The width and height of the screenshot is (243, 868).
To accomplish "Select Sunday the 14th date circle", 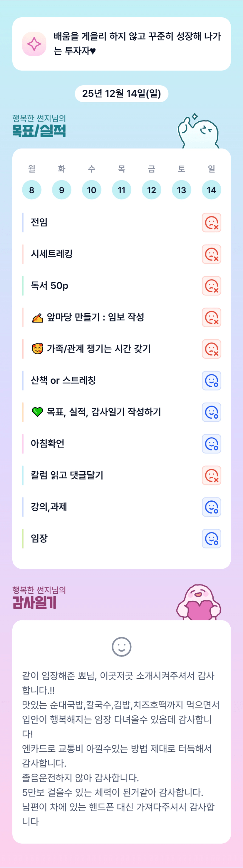I will click(x=211, y=190).
